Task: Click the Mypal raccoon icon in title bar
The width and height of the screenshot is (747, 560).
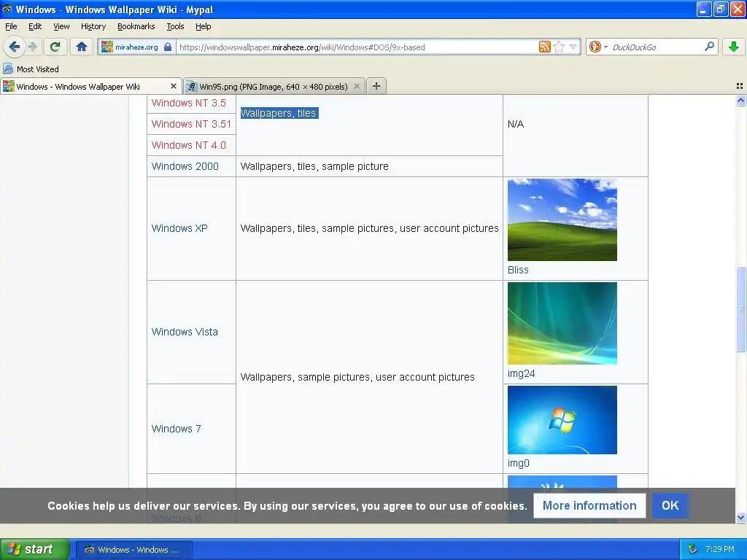Action: coord(7,9)
